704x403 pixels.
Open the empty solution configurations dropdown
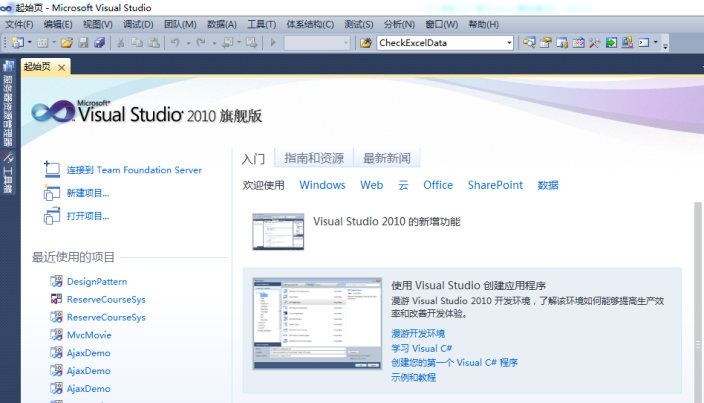pyautogui.click(x=317, y=43)
